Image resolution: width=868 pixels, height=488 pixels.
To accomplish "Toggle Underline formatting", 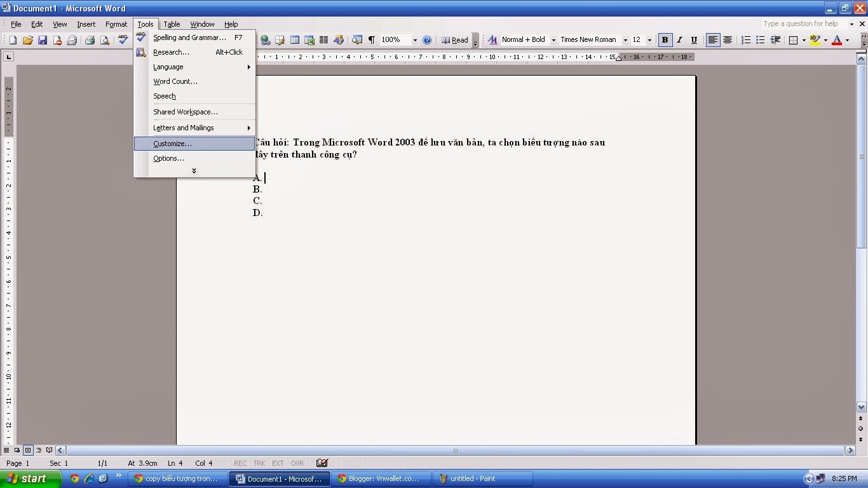I will click(694, 40).
